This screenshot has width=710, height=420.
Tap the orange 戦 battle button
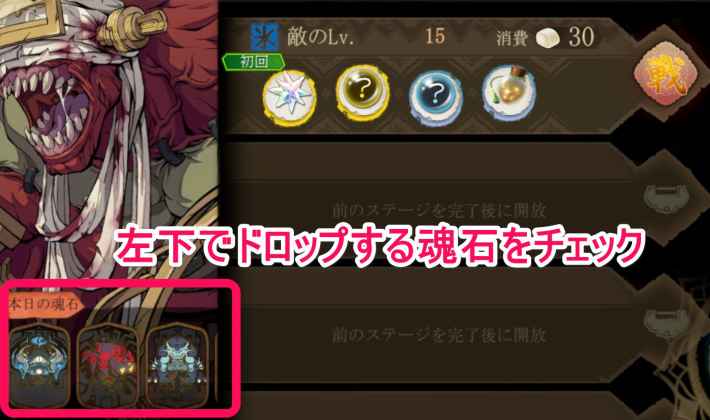pyautogui.click(x=666, y=73)
